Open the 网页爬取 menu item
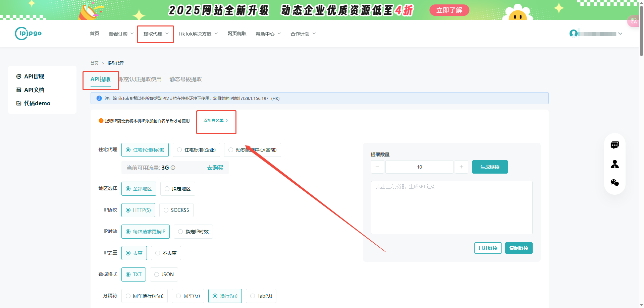This screenshot has width=644, height=308. (237, 34)
